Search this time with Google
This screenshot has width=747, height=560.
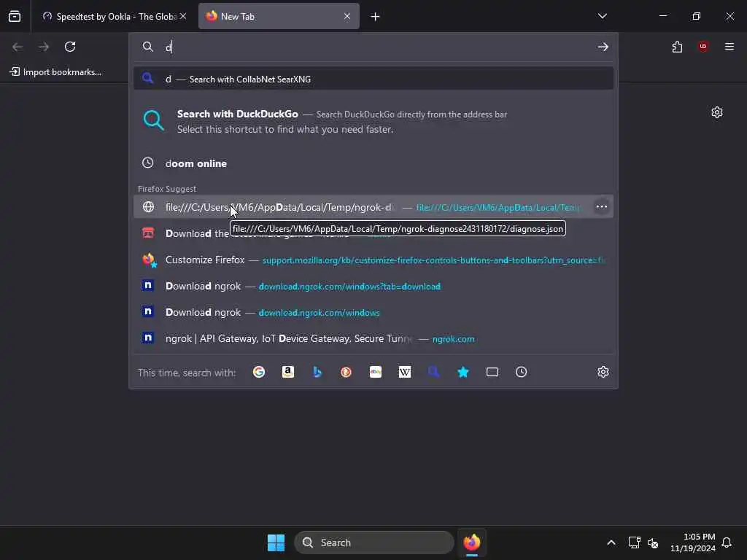coord(259,372)
